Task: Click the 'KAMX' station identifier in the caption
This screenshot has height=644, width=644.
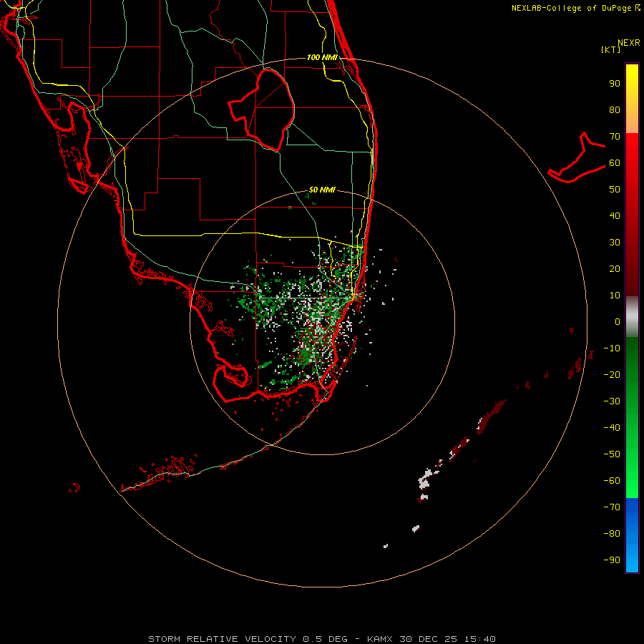Action: point(380,639)
